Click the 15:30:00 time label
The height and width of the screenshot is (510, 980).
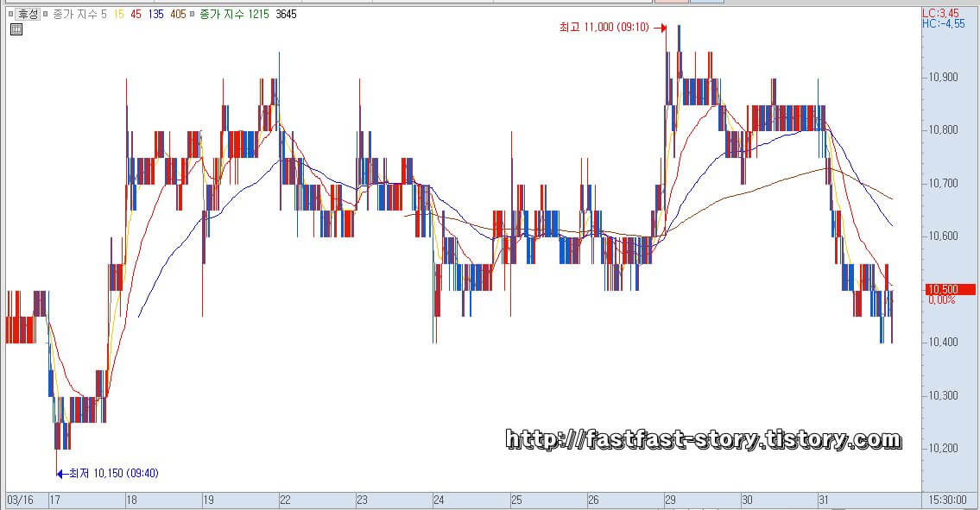(947, 500)
